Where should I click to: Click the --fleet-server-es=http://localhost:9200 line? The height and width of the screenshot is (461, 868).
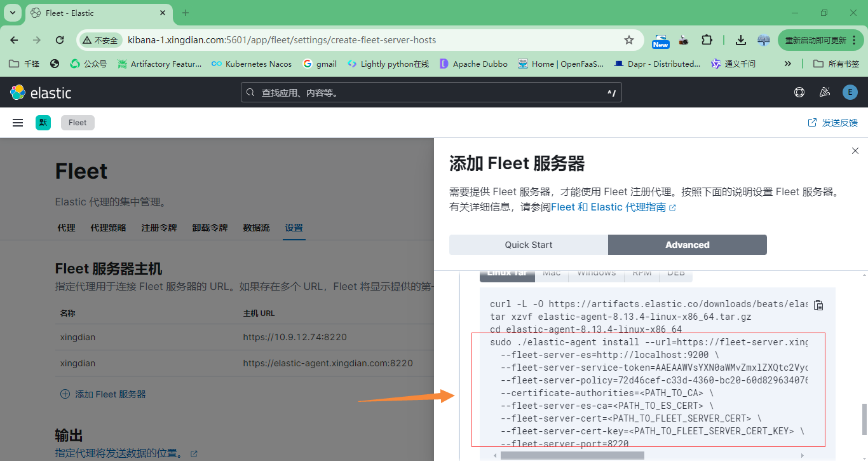click(610, 355)
